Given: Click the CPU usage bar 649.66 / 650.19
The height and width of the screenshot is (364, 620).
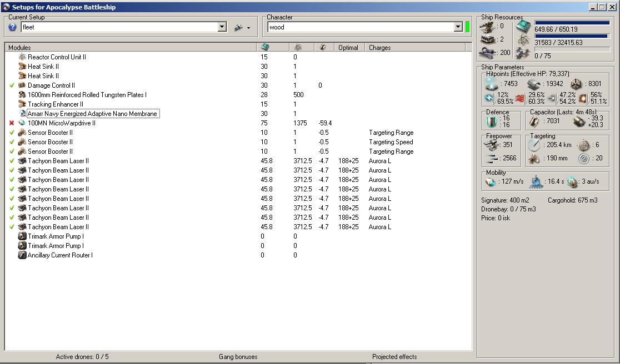Looking at the screenshot, I should coord(572,23).
